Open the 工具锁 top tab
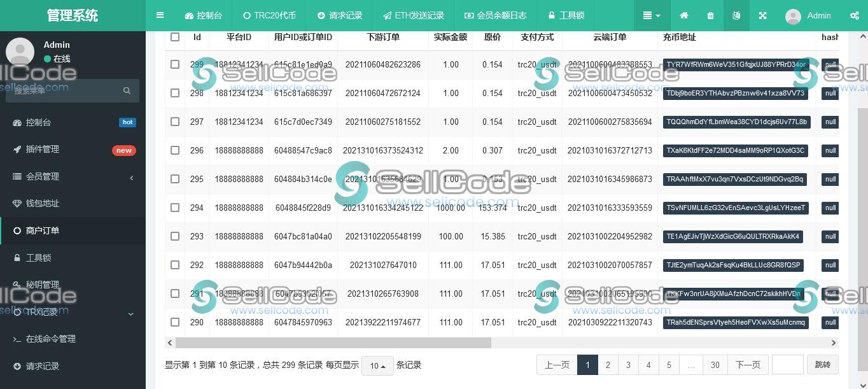 pyautogui.click(x=566, y=15)
